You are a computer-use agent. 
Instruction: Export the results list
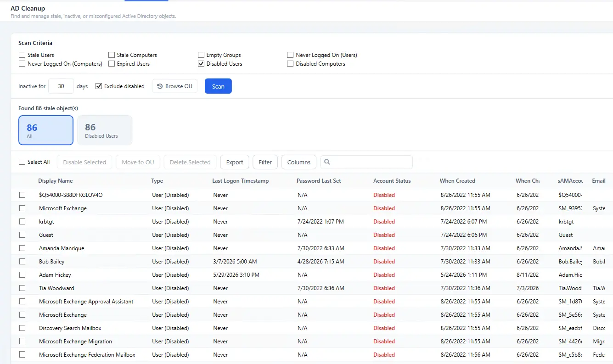[235, 162]
